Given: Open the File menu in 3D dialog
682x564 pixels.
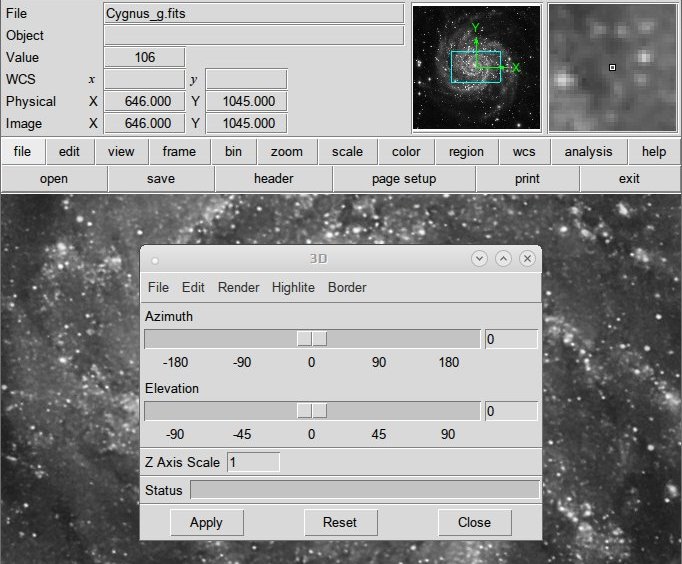Looking at the screenshot, I should pos(158,287).
